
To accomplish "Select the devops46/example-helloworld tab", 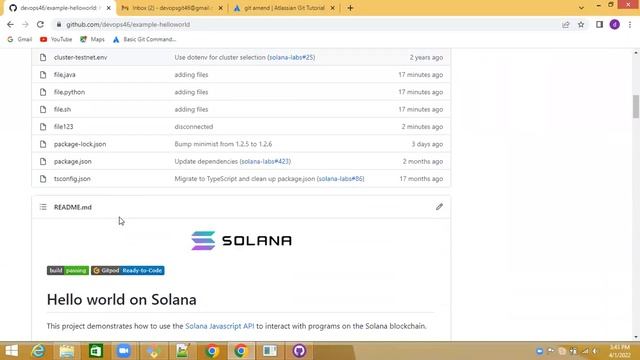I will tap(58, 8).
